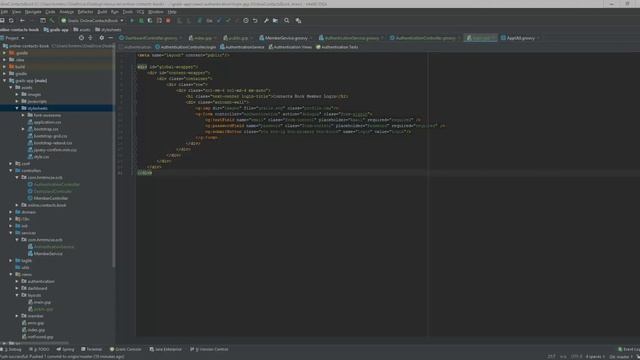
Task: Select MemberController in project tree
Action: pos(48,198)
